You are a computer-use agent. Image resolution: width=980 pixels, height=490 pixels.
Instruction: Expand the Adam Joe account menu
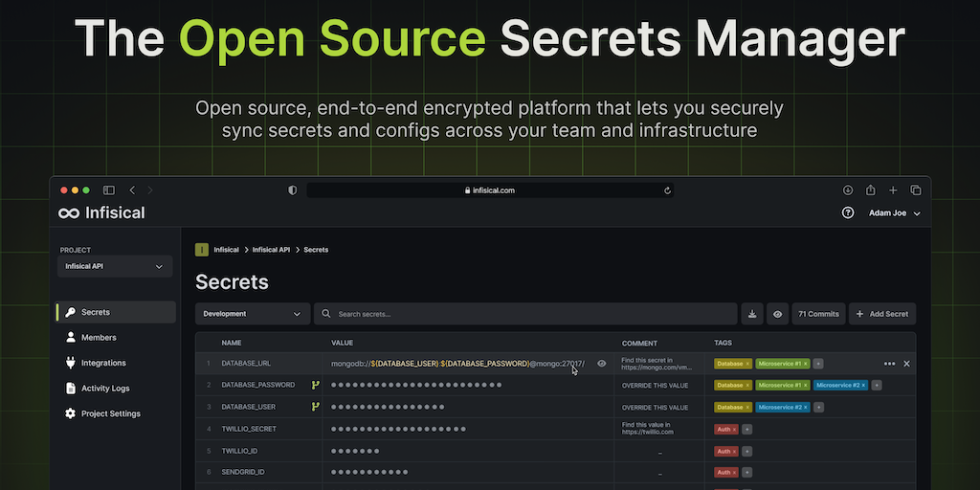coord(894,213)
